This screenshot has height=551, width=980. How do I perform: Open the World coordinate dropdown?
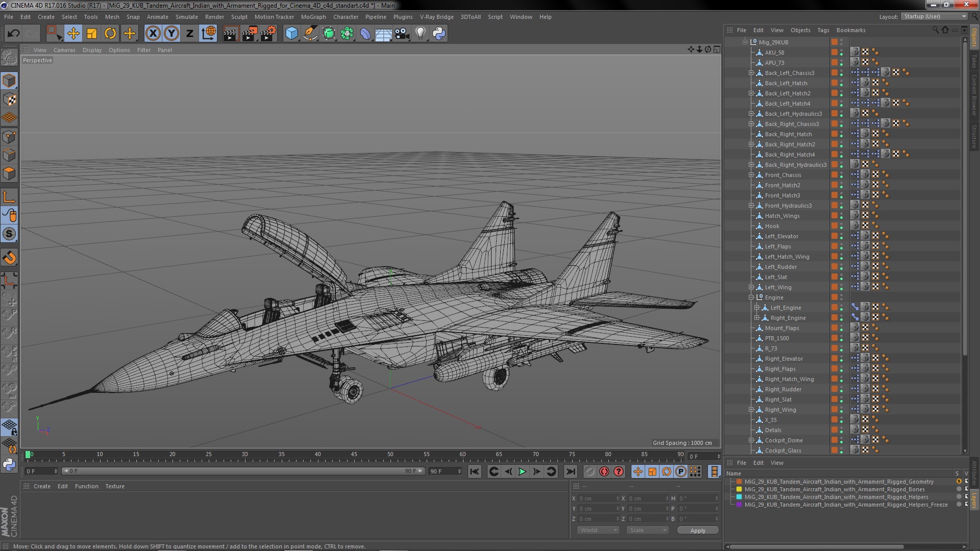click(x=598, y=530)
